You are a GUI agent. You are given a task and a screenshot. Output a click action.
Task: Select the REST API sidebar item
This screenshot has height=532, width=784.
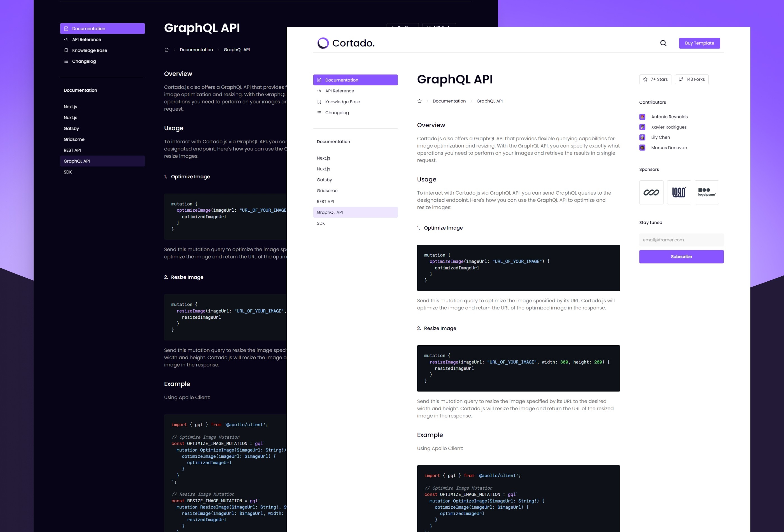pos(325,201)
